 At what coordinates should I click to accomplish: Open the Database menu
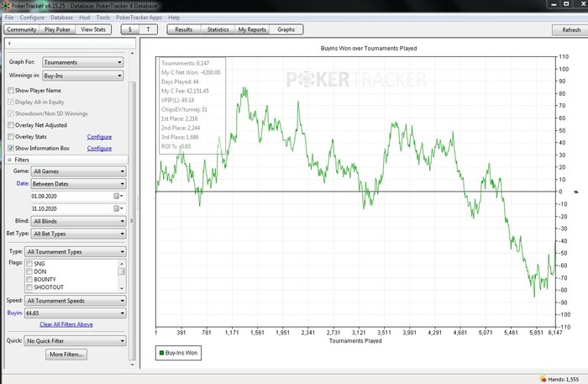tap(62, 18)
